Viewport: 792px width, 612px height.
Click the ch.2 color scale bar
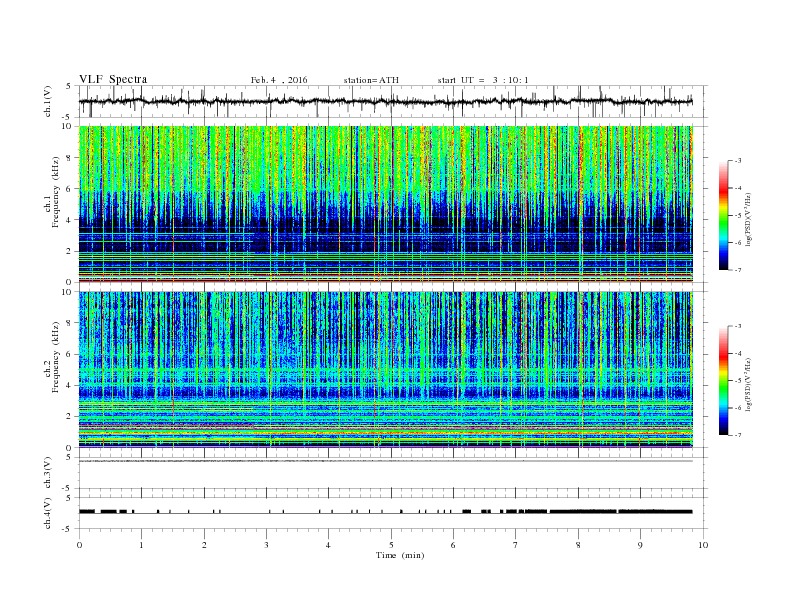click(723, 380)
